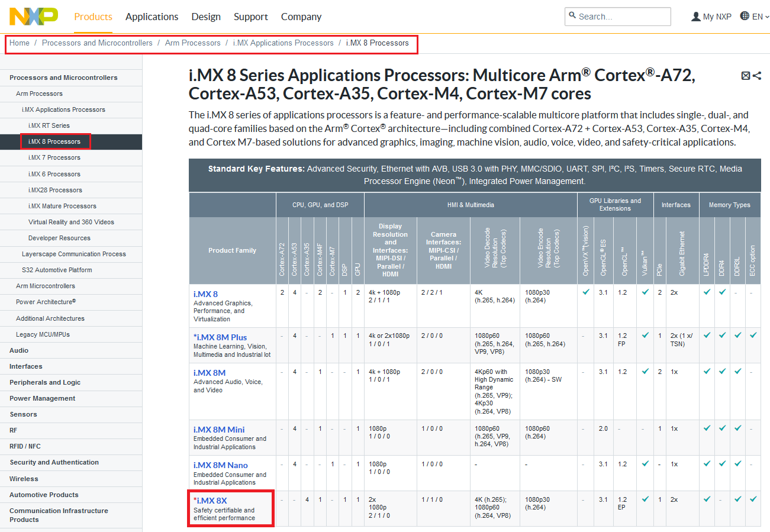Viewport: 770px width, 532px height.
Task: Click the share icon beside the title
Action: 757,76
